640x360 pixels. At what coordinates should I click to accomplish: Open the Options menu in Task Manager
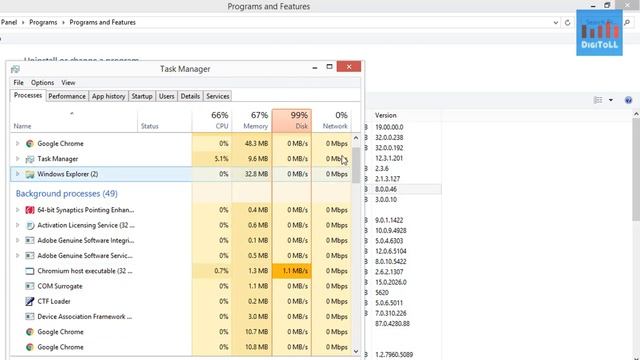pos(42,82)
